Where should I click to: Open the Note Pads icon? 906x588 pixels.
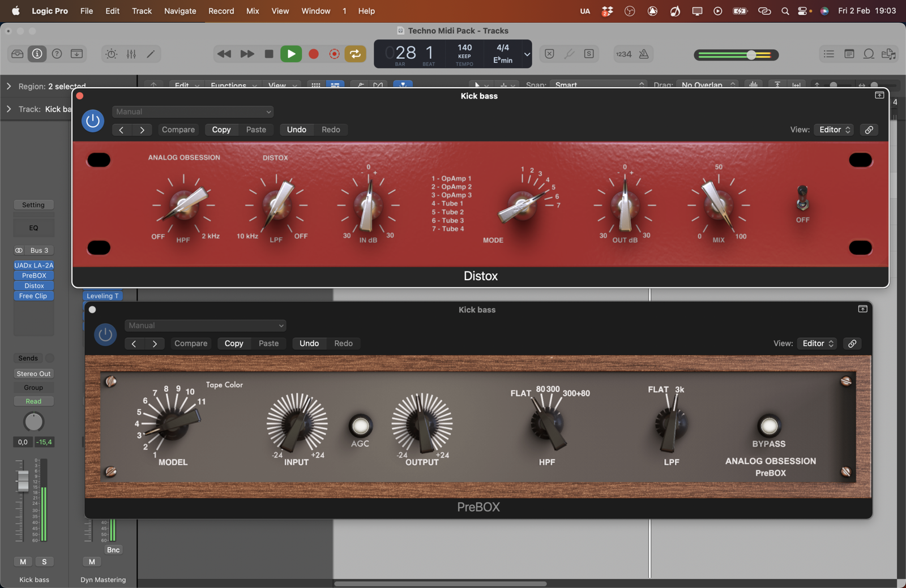point(849,54)
